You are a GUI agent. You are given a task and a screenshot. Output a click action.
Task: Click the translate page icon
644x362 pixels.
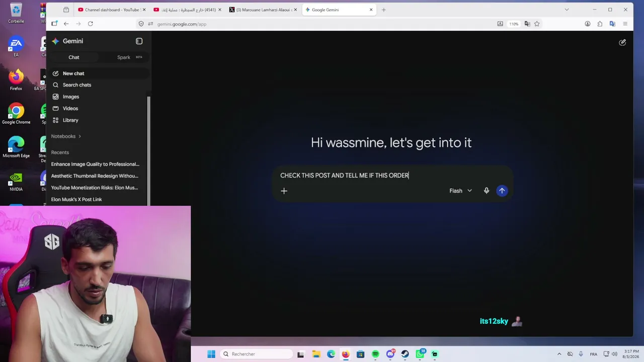527,24
